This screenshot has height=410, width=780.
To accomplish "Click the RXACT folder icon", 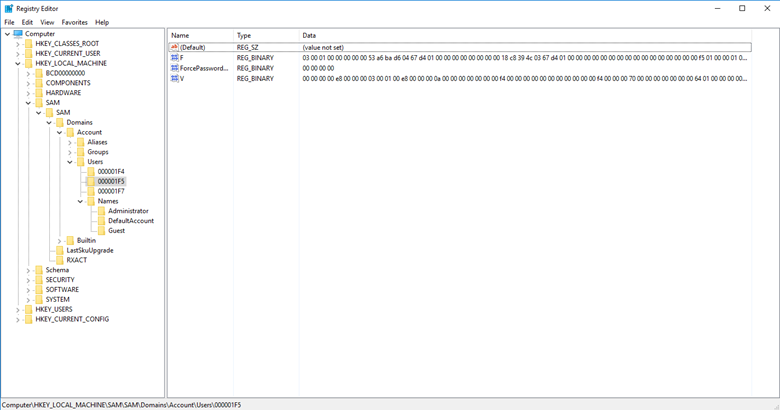I will [x=60, y=260].
